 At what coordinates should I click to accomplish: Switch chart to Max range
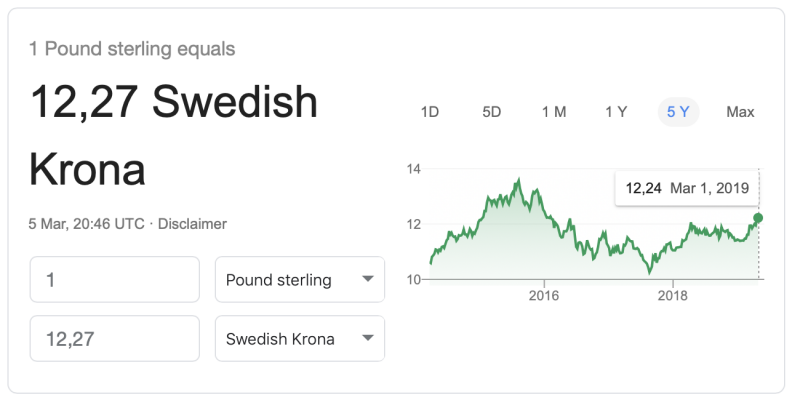740,112
